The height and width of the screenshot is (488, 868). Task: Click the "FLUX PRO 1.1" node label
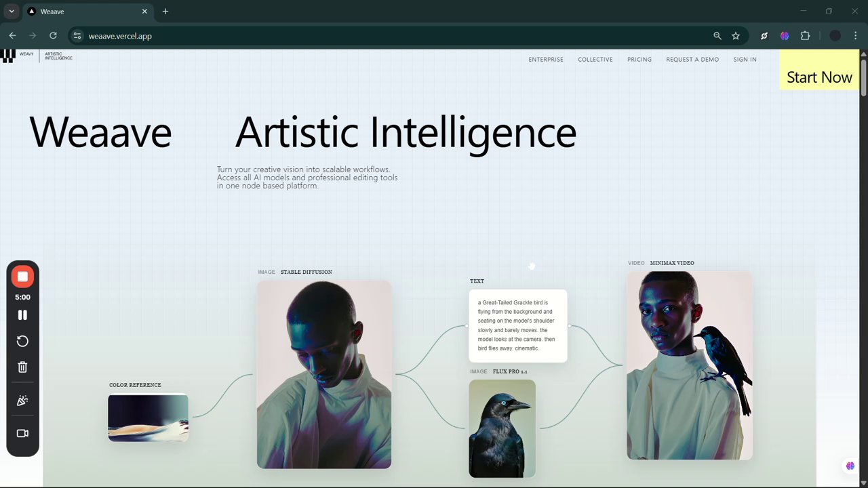(x=510, y=371)
